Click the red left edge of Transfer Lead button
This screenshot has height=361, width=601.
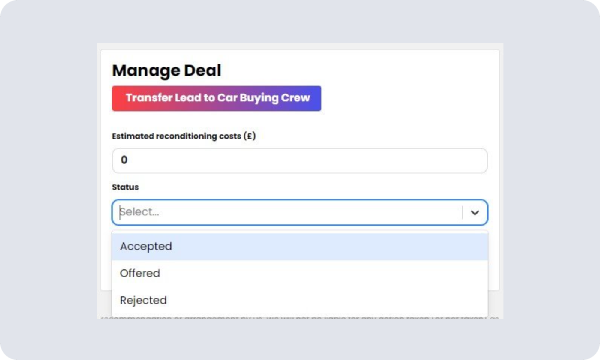[x=116, y=98]
